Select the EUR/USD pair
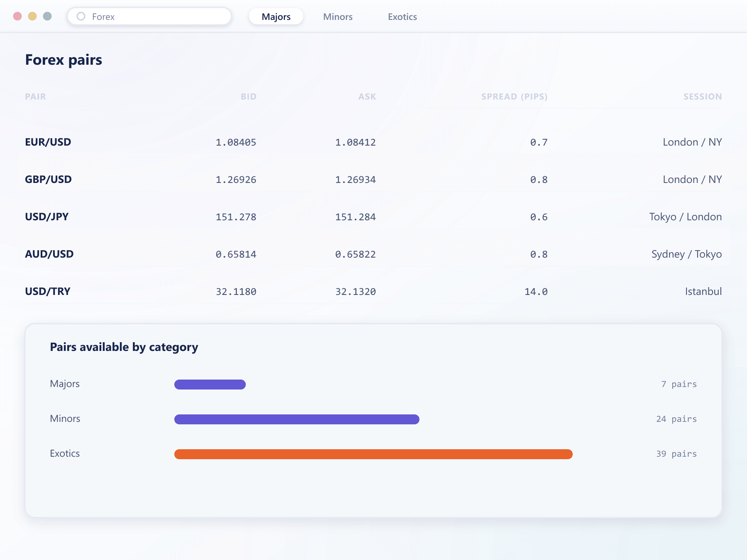 point(48,142)
